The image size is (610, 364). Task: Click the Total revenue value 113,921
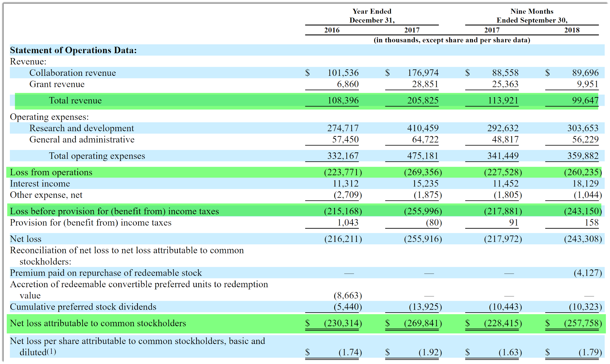[503, 100]
